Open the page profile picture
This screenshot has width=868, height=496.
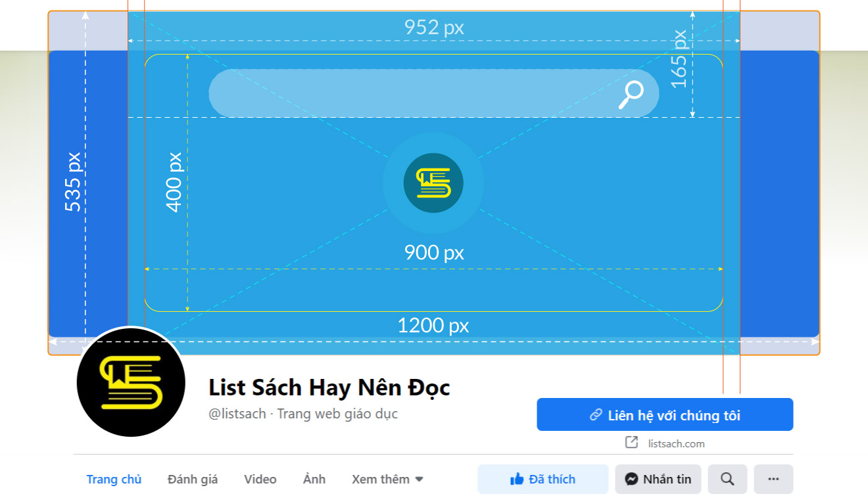(130, 382)
